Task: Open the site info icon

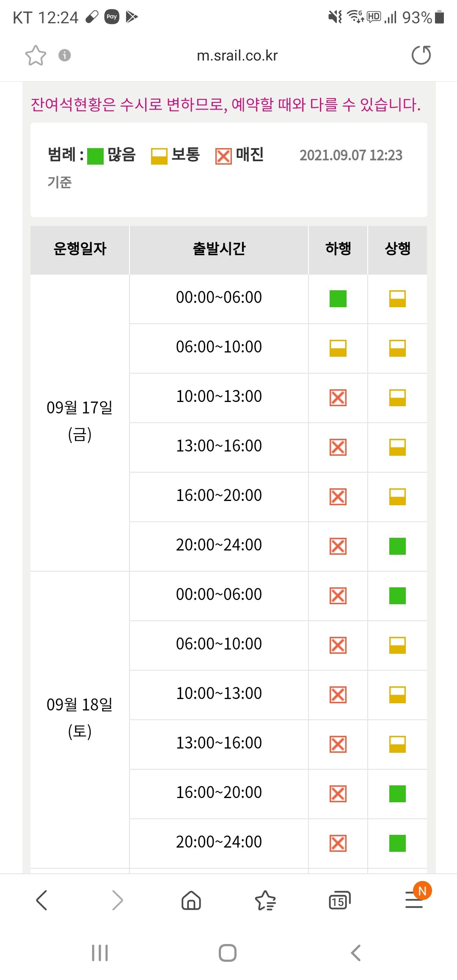Action: point(64,55)
